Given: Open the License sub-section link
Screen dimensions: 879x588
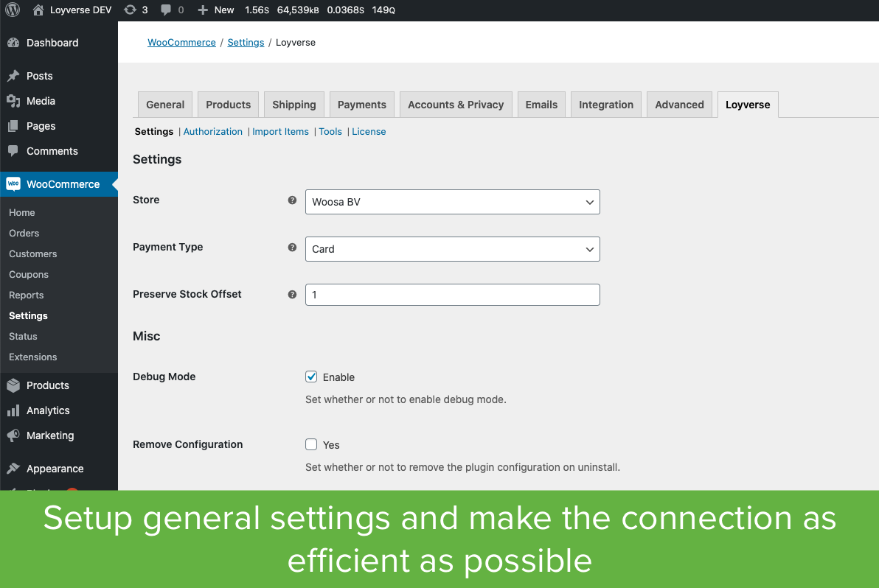Looking at the screenshot, I should pos(369,132).
